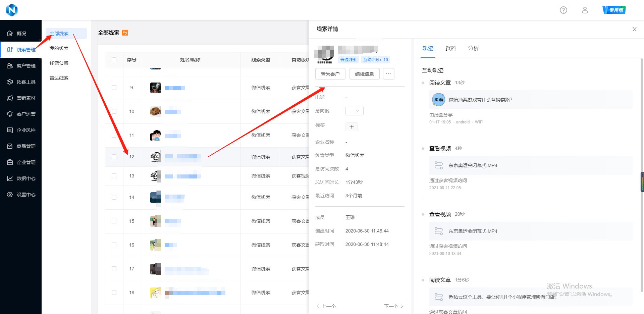The height and width of the screenshot is (314, 644).
Task: Select 客户管理 in the left sidebar
Action: (21, 65)
